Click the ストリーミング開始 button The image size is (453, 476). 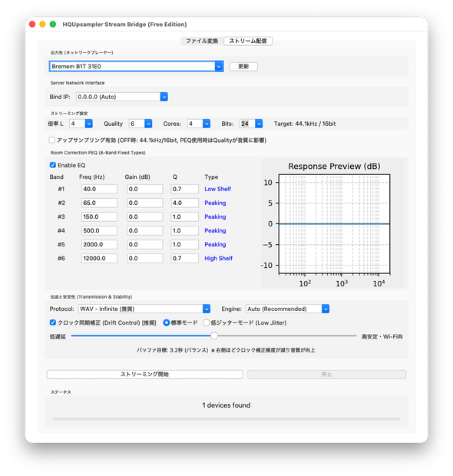(x=144, y=375)
